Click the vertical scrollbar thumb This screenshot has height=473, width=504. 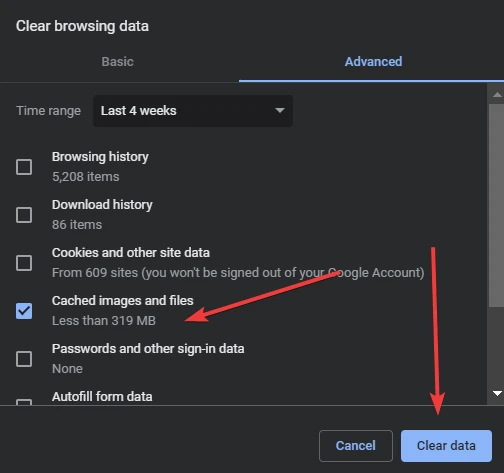coord(497,205)
